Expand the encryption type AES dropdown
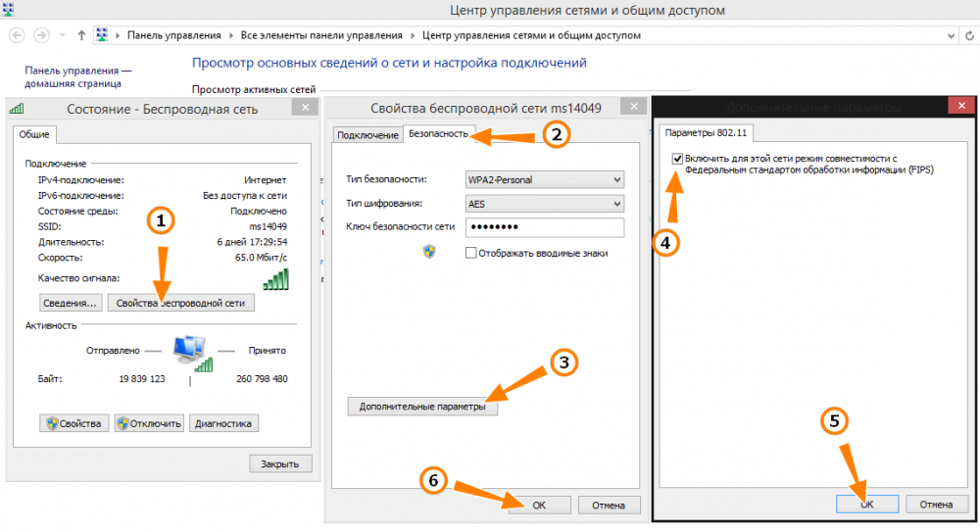This screenshot has width=980, height=532. 544,203
